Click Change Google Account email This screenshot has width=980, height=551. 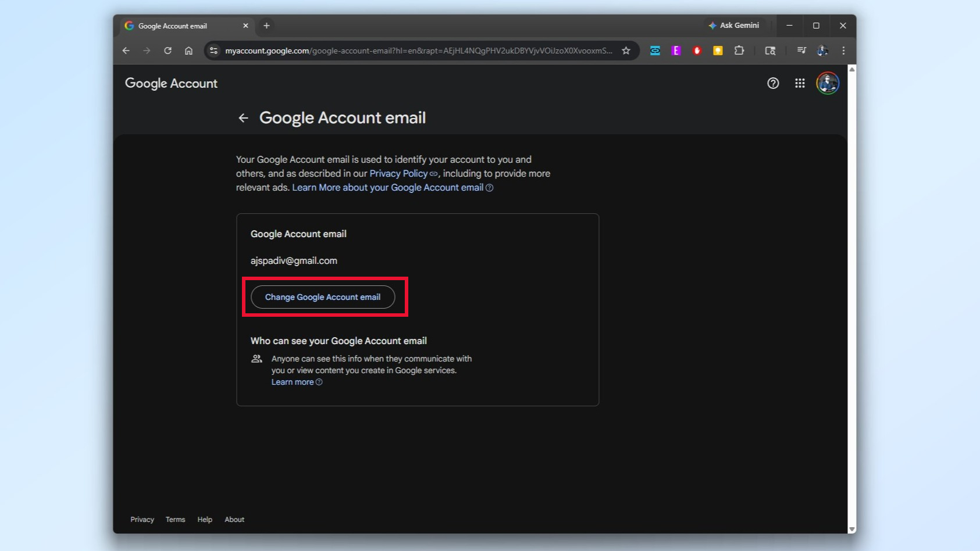pos(323,297)
